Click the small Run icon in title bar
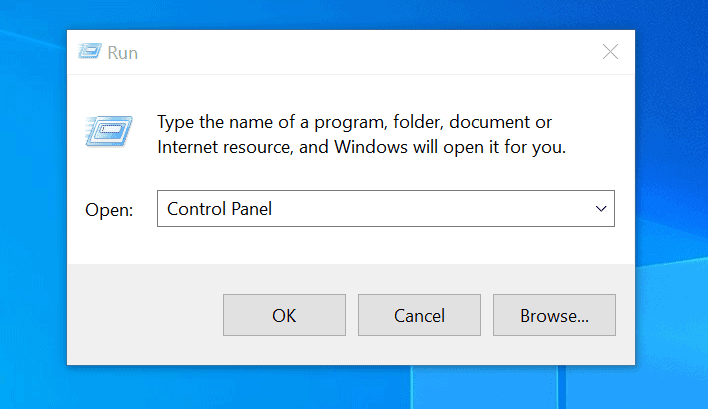 click(x=89, y=51)
